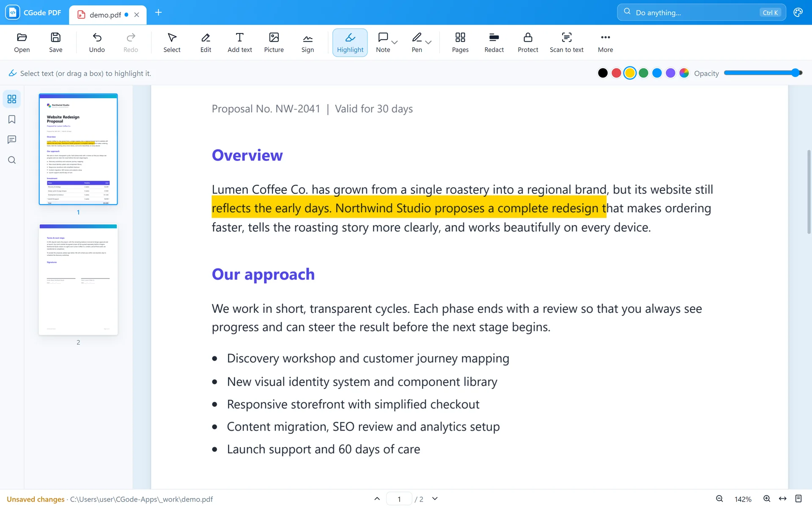The height and width of the screenshot is (508, 812).
Task: Go to the previous page arrow
Action: (x=377, y=499)
